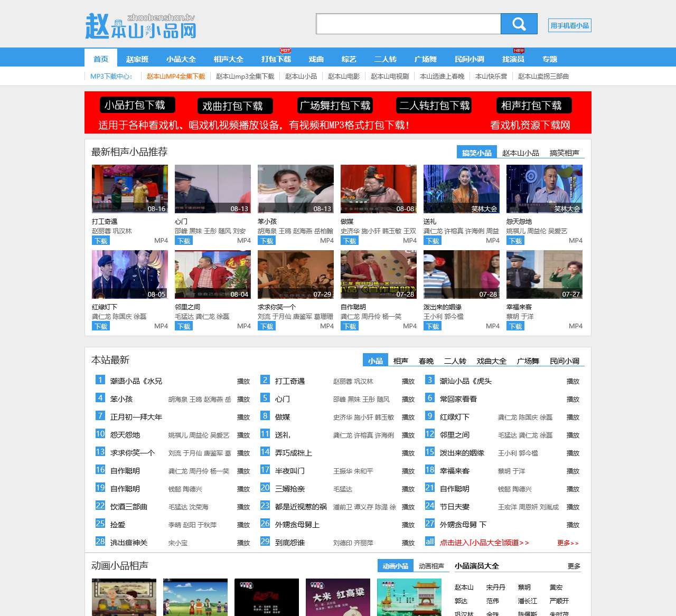This screenshot has height=616, width=676.
Task: Open the 专题 nav item
Action: coord(550,59)
